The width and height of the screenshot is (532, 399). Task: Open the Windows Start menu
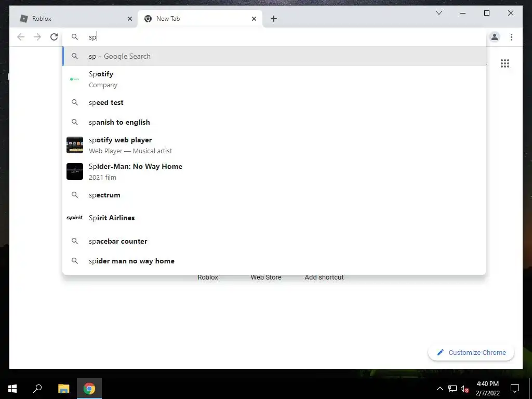[12, 389]
